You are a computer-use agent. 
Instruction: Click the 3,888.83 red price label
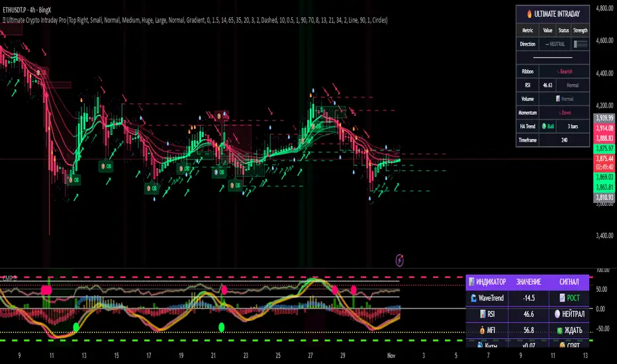click(604, 138)
